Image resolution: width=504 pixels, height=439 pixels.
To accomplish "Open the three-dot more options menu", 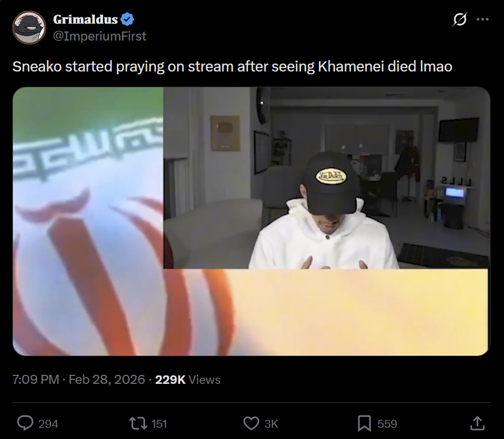I will click(483, 19).
